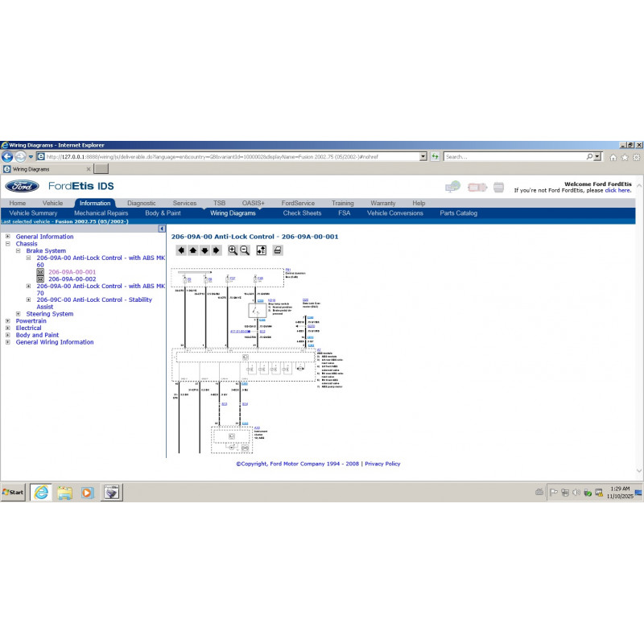Open diagram page 206-09A-00-002
This screenshot has height=644, width=644.
(72, 279)
